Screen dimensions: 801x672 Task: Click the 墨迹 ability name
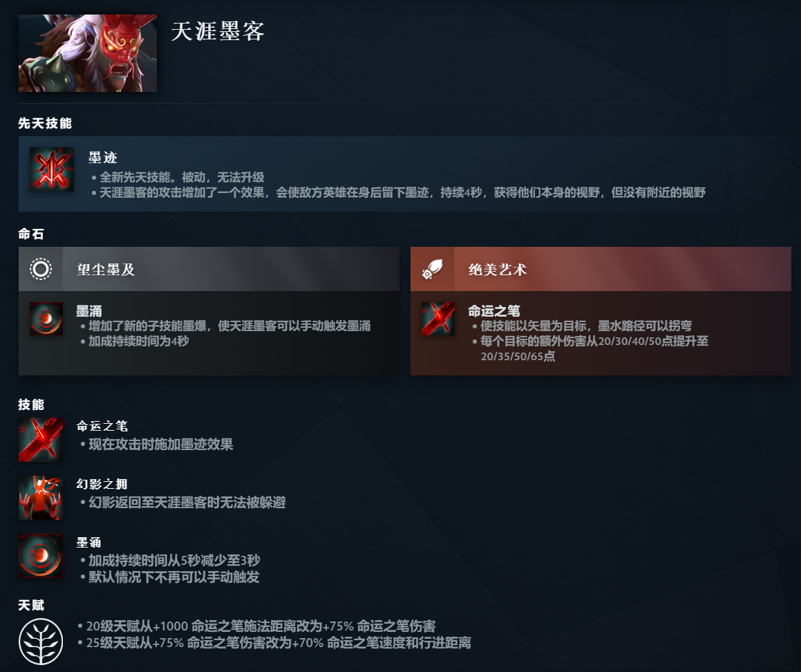(103, 158)
